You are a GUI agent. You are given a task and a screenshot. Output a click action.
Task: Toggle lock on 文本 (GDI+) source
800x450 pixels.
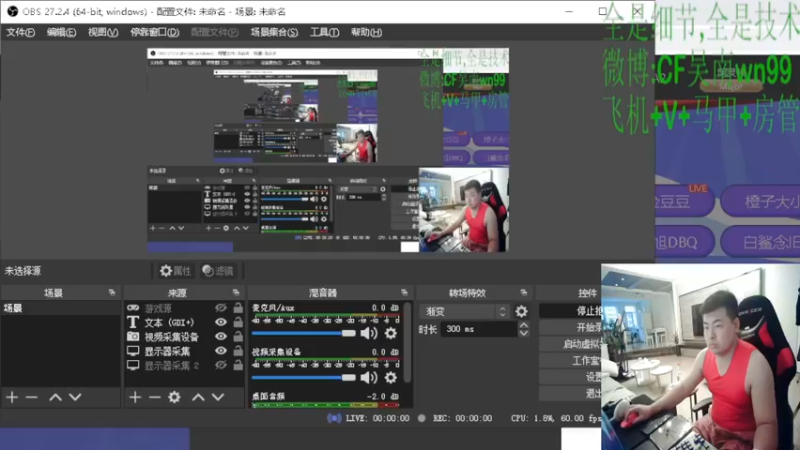(x=238, y=321)
